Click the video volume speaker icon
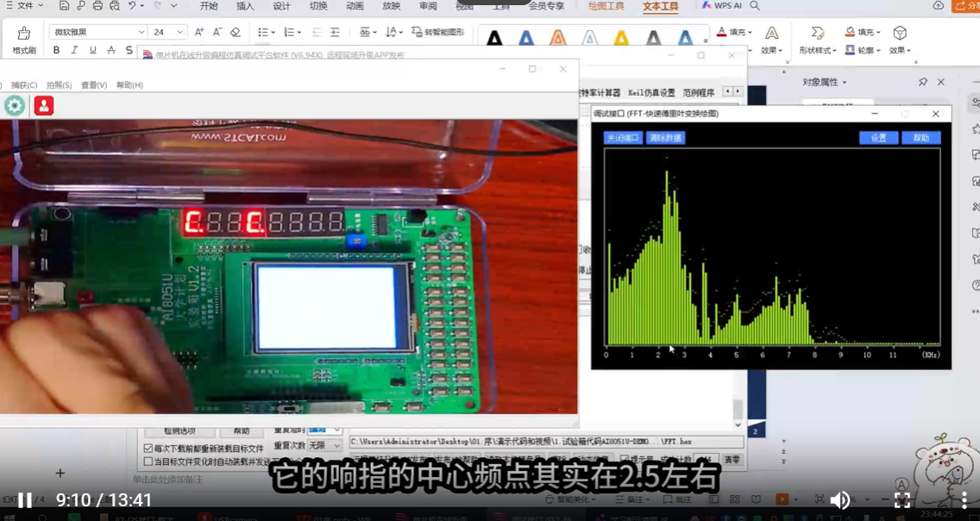The height and width of the screenshot is (521, 980). click(840, 499)
